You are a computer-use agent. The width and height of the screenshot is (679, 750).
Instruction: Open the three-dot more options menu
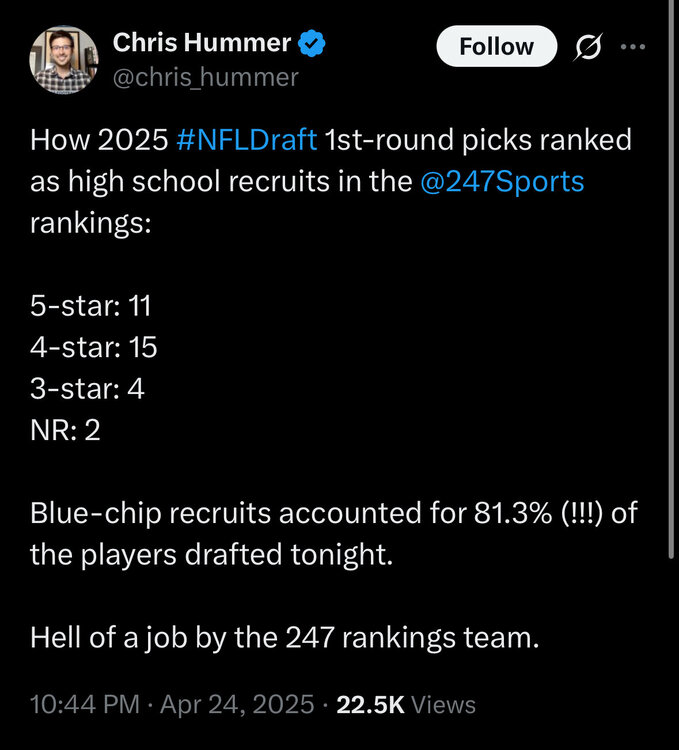click(x=633, y=47)
